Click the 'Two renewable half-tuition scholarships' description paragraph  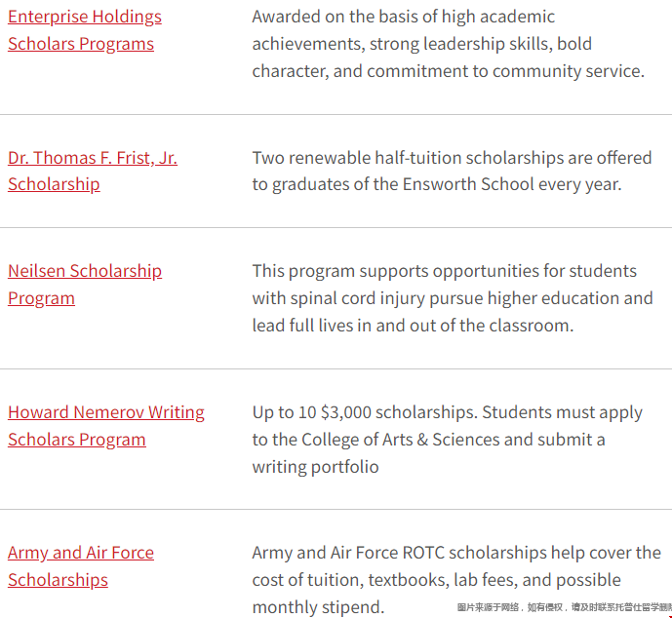point(452,171)
